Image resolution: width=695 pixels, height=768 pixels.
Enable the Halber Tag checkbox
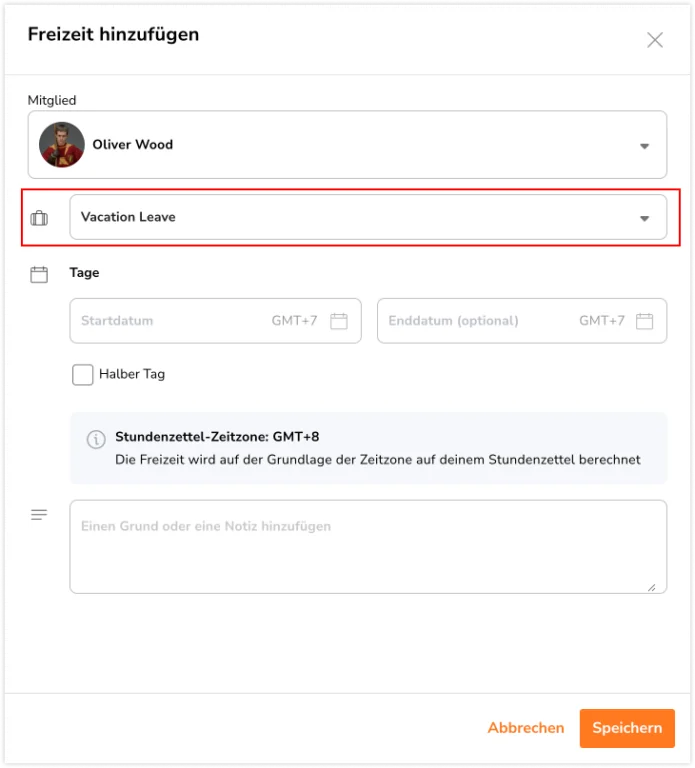[82, 375]
